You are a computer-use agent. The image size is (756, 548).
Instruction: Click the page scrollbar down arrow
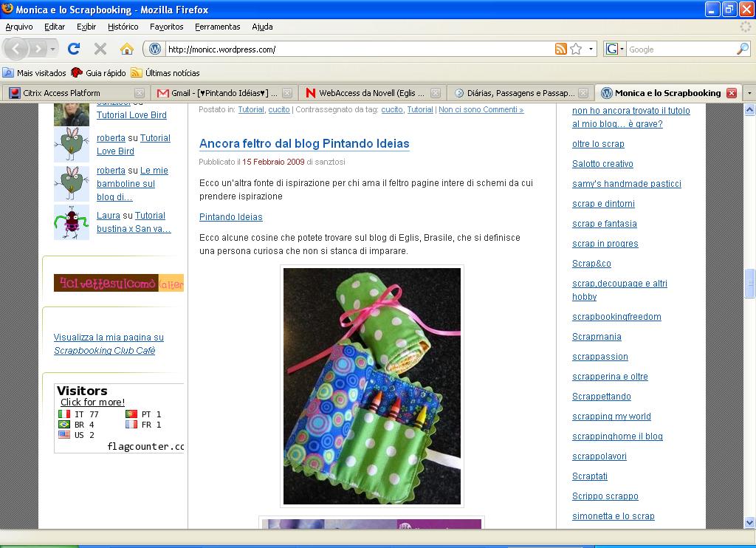pyautogui.click(x=750, y=522)
